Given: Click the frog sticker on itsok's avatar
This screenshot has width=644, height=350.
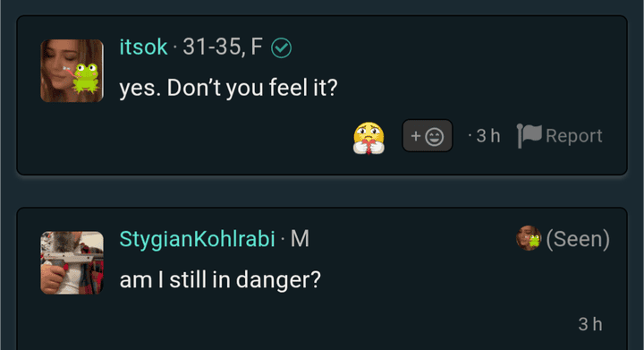Looking at the screenshot, I should (86, 78).
